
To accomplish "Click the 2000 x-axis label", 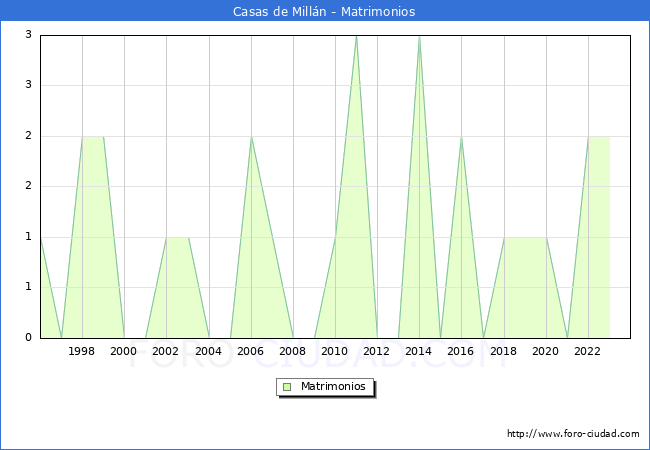I will pyautogui.click(x=123, y=351).
